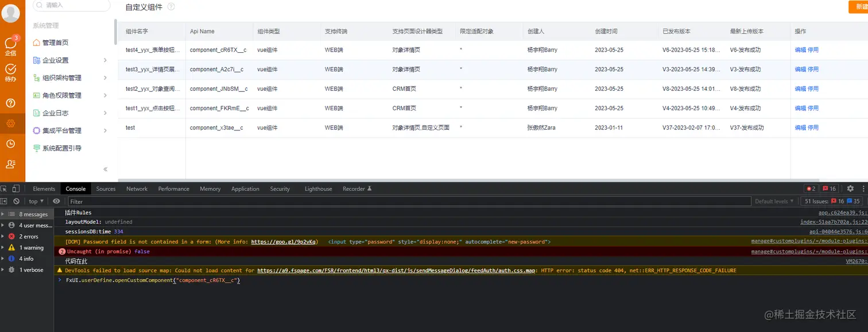Click the 新建 orange button
The image size is (868, 332).
click(x=859, y=7)
